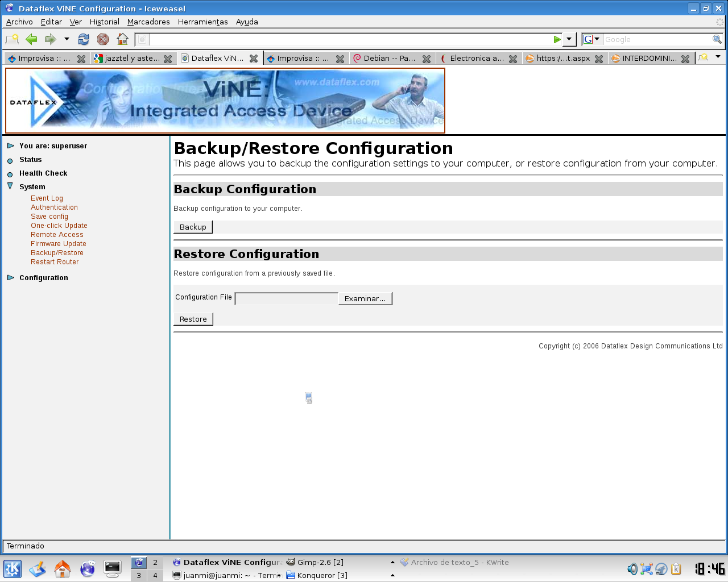Image resolution: width=728 pixels, height=582 pixels.
Task: Switch to virtual desktop 2
Action: coord(155,563)
